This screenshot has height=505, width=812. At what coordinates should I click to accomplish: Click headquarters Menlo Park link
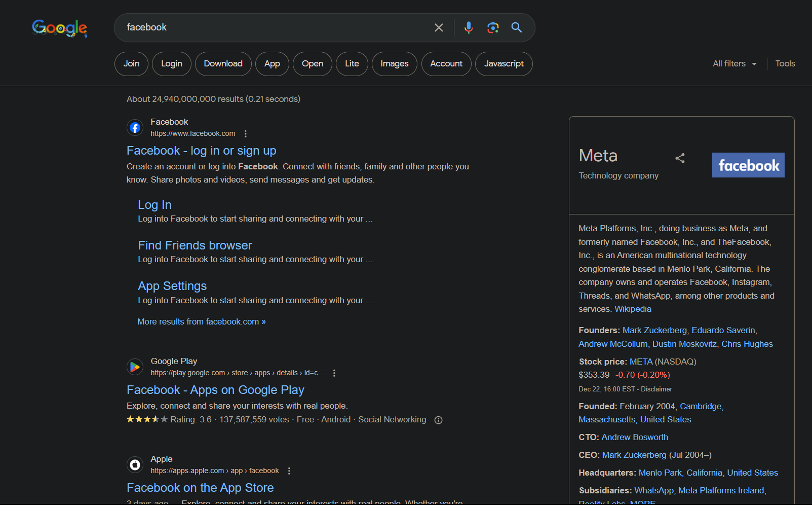coord(660,473)
